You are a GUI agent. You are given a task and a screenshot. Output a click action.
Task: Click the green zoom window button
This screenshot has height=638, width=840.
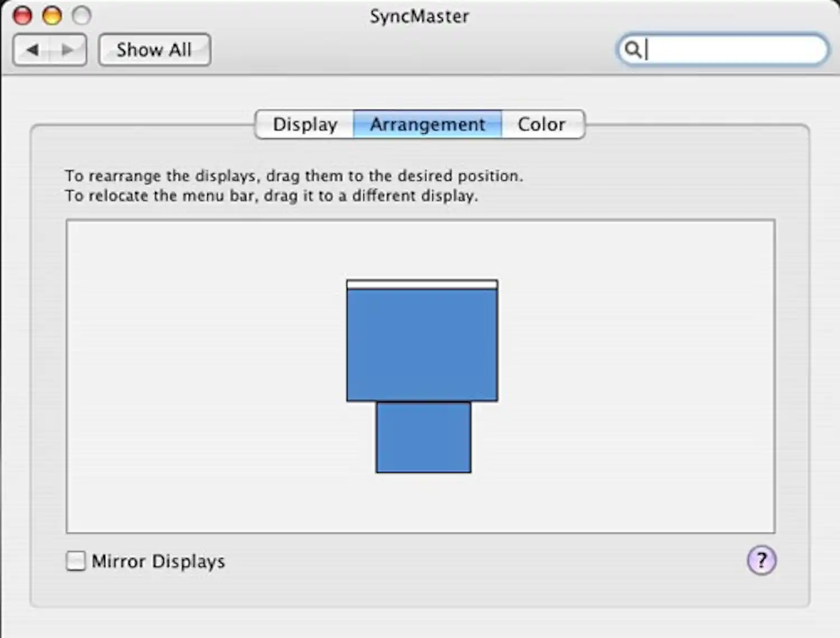pyautogui.click(x=82, y=15)
